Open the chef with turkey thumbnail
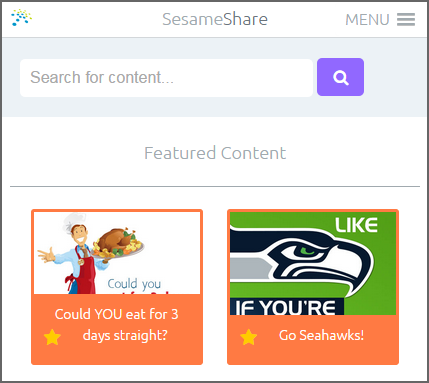Viewport: 429px width, 383px height. [x=117, y=253]
